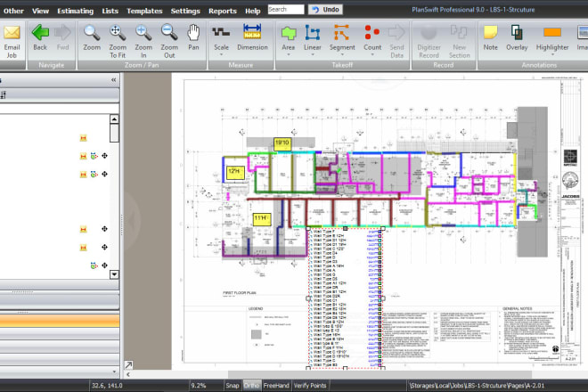This screenshot has width=588, height=392.
Task: Open the Estimating menu
Action: click(x=75, y=11)
